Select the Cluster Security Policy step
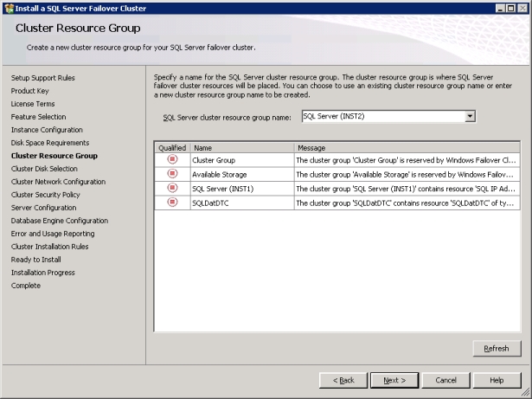This screenshot has width=532, height=399. click(46, 195)
